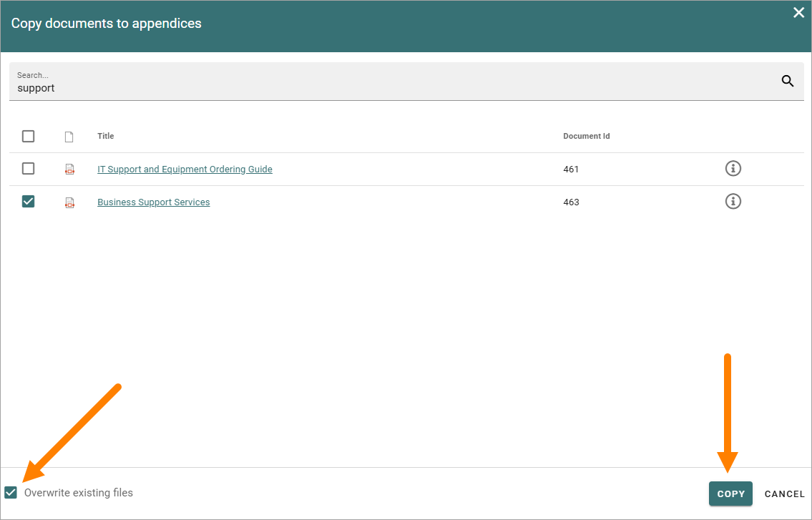Check the IT Support and Equipment Ordering Guide checkbox
The image size is (812, 520).
(x=29, y=168)
